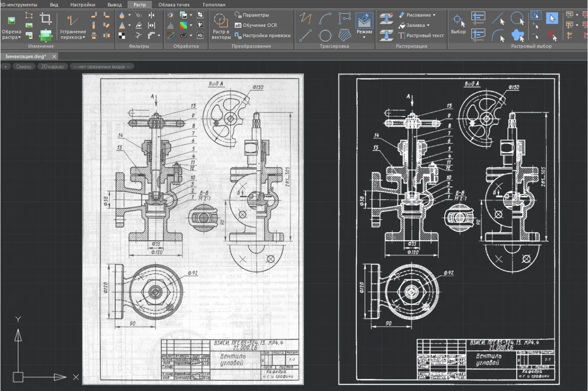Viewport: 588px width, 391px height.
Task: Close the Бинаизация.dwg document tab
Action: pos(54,56)
